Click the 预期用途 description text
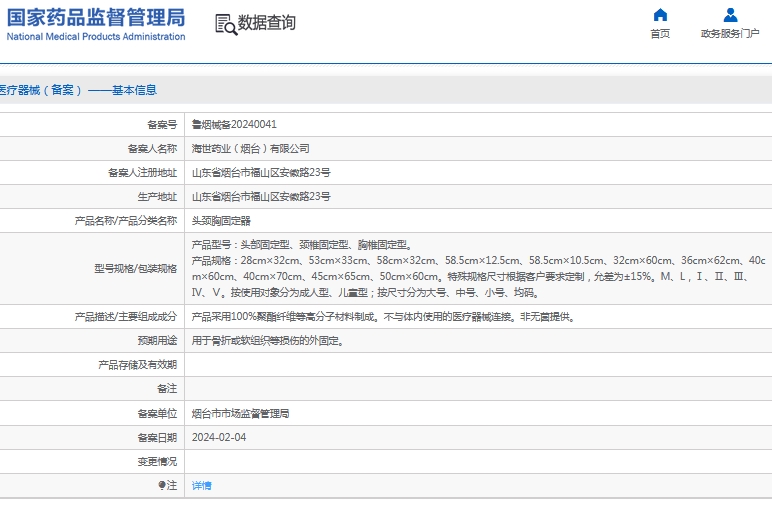The image size is (772, 506). 268,341
